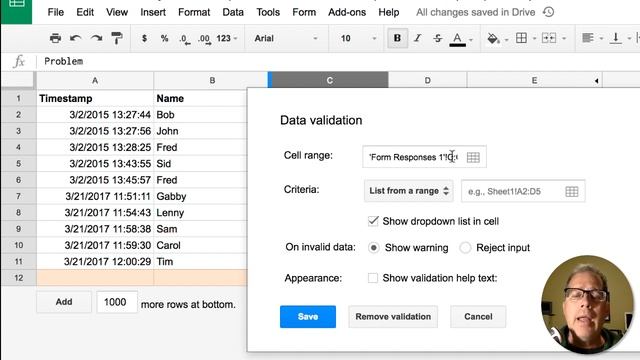This screenshot has width=640, height=360.
Task: Toggle strikethrough formatting
Action: point(438,38)
